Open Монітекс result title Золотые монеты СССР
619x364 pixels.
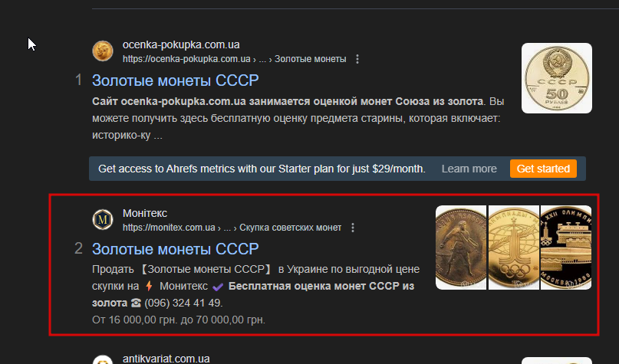pyautogui.click(x=176, y=249)
